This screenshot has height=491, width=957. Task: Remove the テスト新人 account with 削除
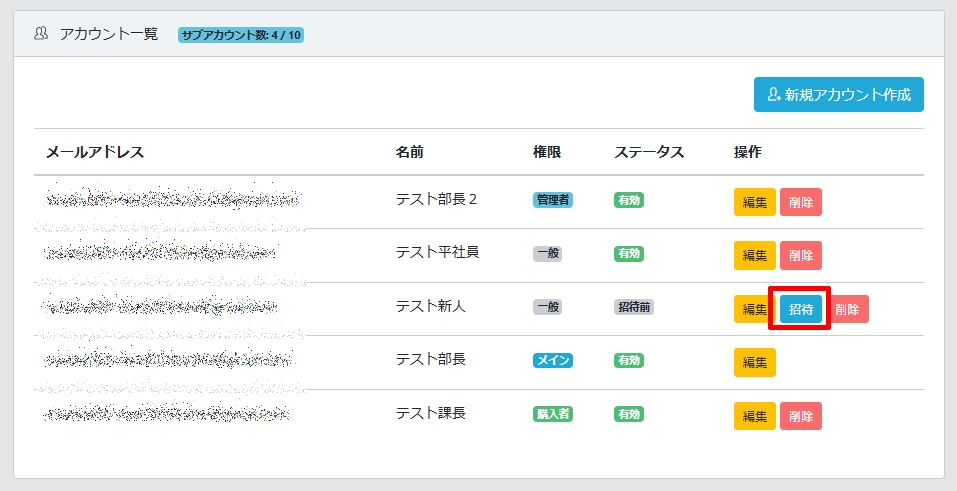pyautogui.click(x=848, y=309)
